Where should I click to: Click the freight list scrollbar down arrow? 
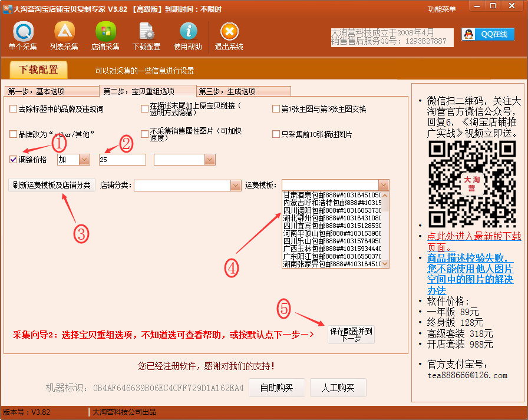(x=385, y=264)
